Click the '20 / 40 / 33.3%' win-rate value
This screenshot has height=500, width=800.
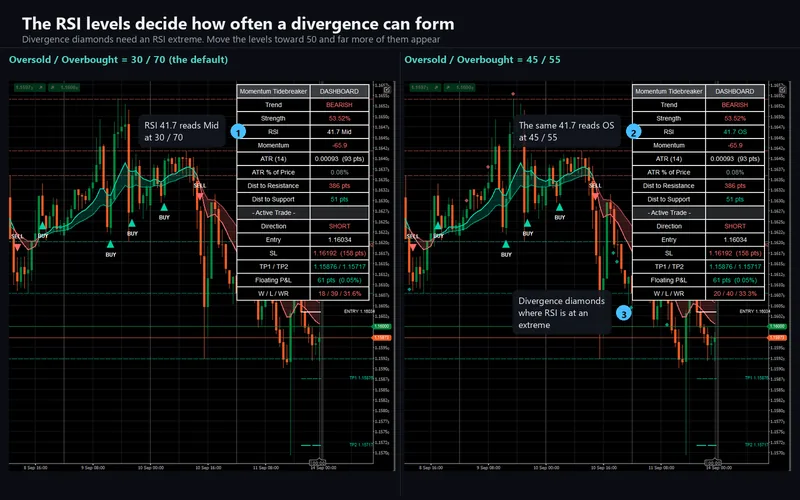point(735,294)
